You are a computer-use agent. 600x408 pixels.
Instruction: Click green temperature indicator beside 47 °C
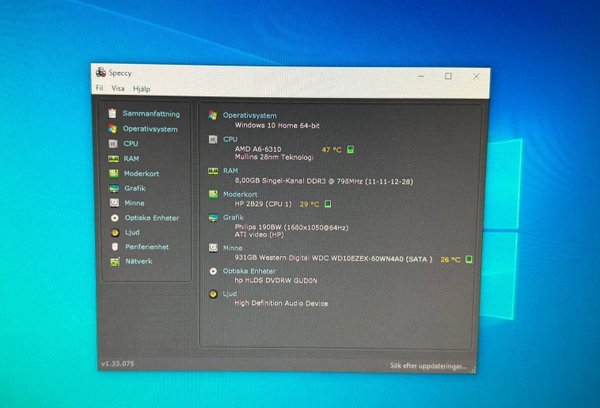pyautogui.click(x=350, y=150)
